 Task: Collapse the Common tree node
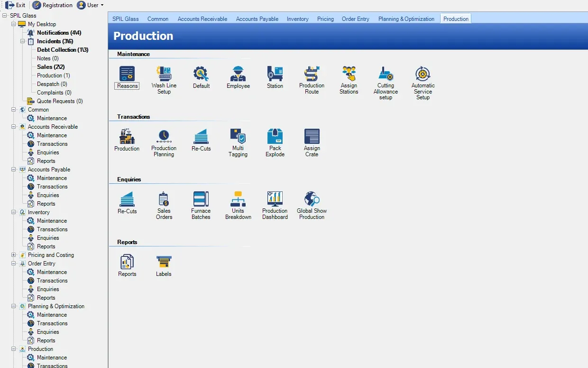(14, 110)
